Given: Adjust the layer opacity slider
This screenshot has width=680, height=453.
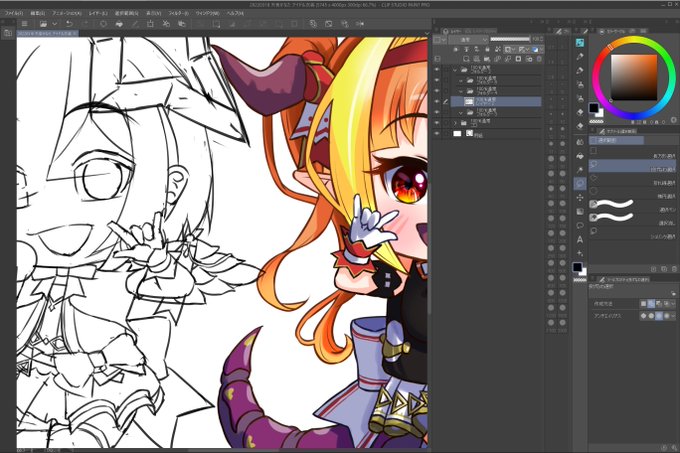Looking at the screenshot, I should (x=510, y=39).
